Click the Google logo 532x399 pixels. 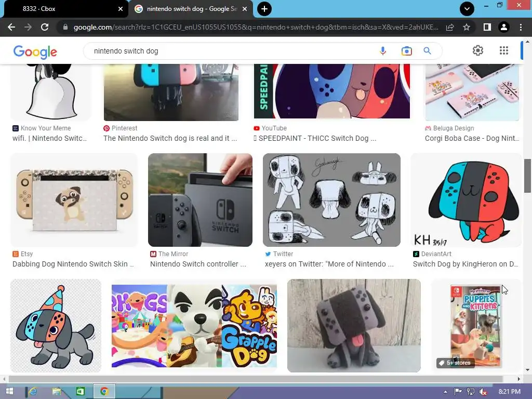tap(35, 51)
